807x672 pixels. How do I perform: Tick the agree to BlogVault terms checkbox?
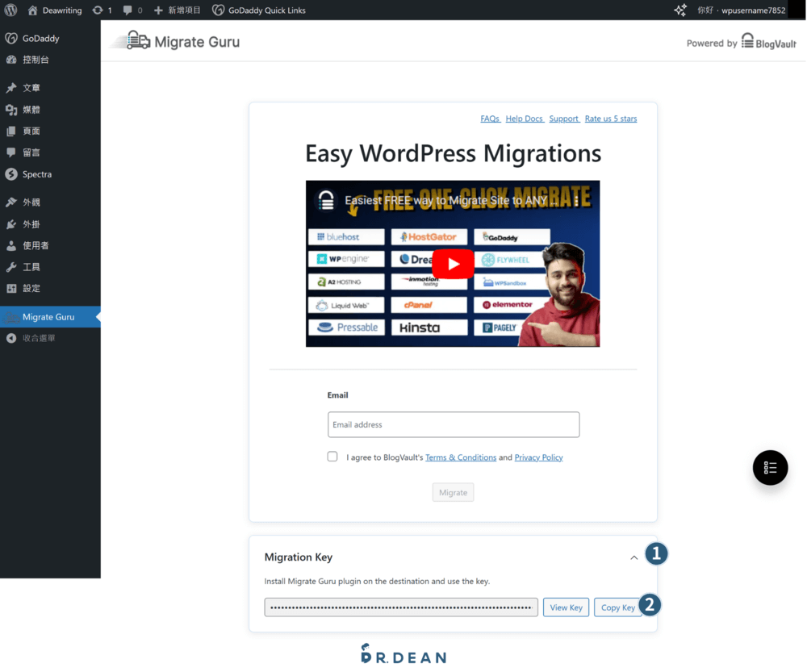(x=332, y=457)
